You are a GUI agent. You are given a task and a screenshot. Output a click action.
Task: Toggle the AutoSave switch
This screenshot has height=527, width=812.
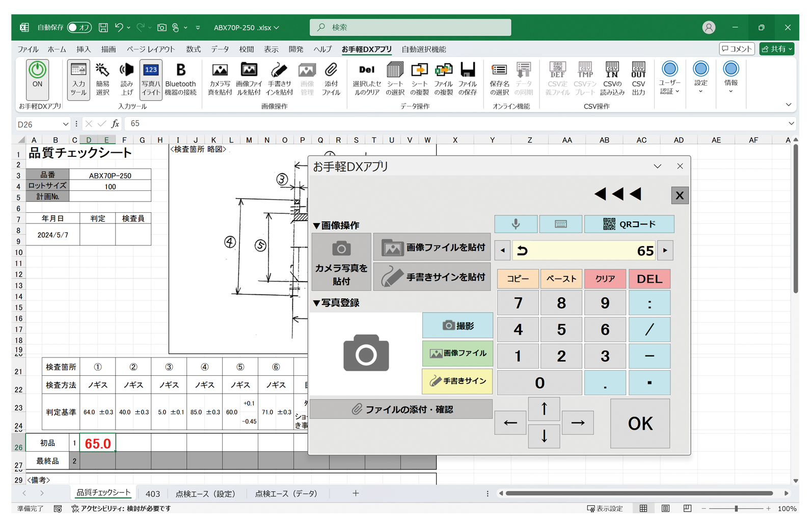[79, 27]
